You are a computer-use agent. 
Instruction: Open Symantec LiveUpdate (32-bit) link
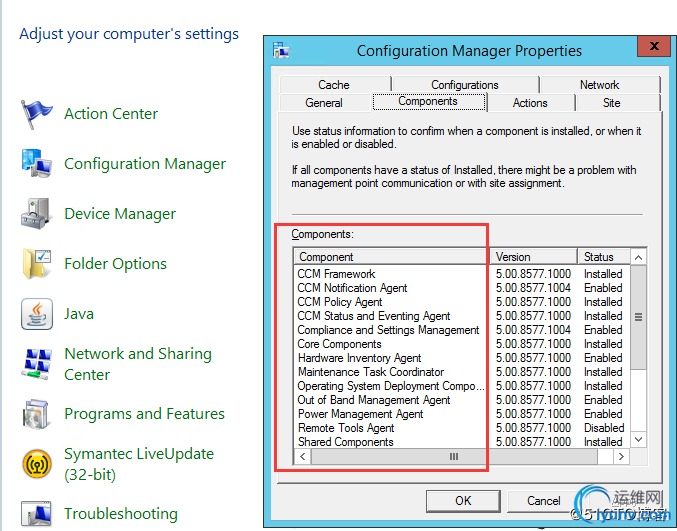(x=139, y=464)
